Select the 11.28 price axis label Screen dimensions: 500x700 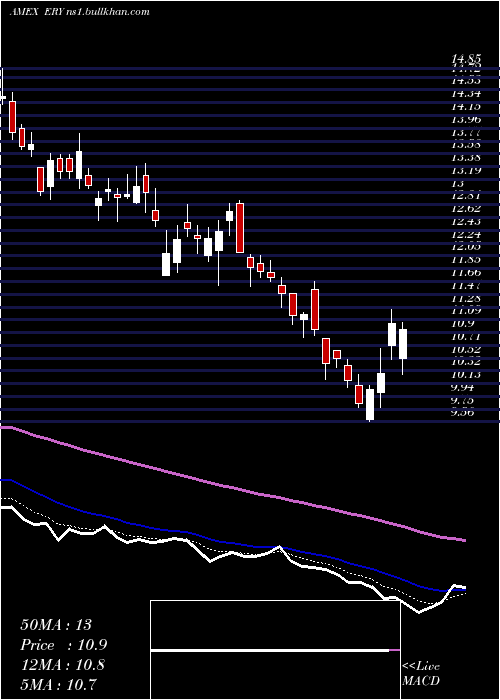[466, 298]
